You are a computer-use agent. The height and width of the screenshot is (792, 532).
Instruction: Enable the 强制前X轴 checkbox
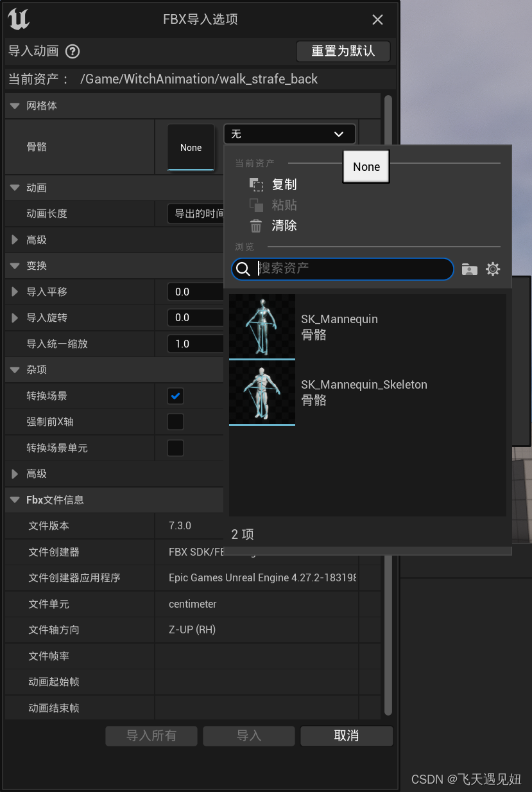(175, 422)
